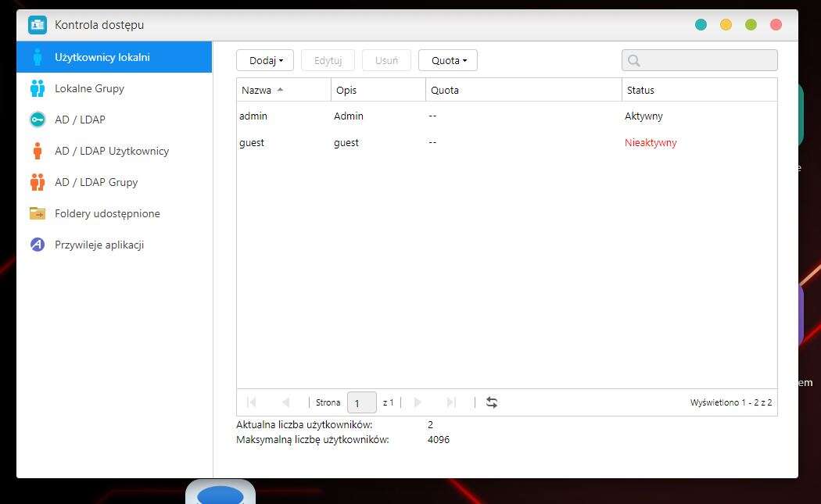The width and height of the screenshot is (821, 504).
Task: Click the Foldery udostępnione folder icon
Action: point(37,213)
